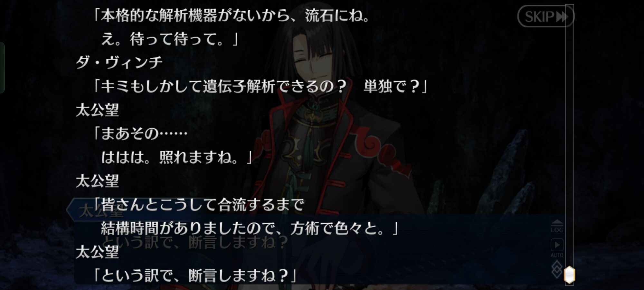Select the 太公望 name above 皆さんとこうして
Screen dimensions: 644x290
[x=97, y=181]
